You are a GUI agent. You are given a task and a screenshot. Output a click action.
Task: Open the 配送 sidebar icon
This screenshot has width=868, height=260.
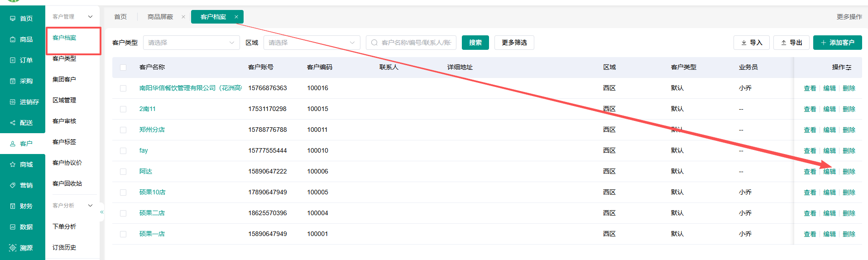[13, 123]
